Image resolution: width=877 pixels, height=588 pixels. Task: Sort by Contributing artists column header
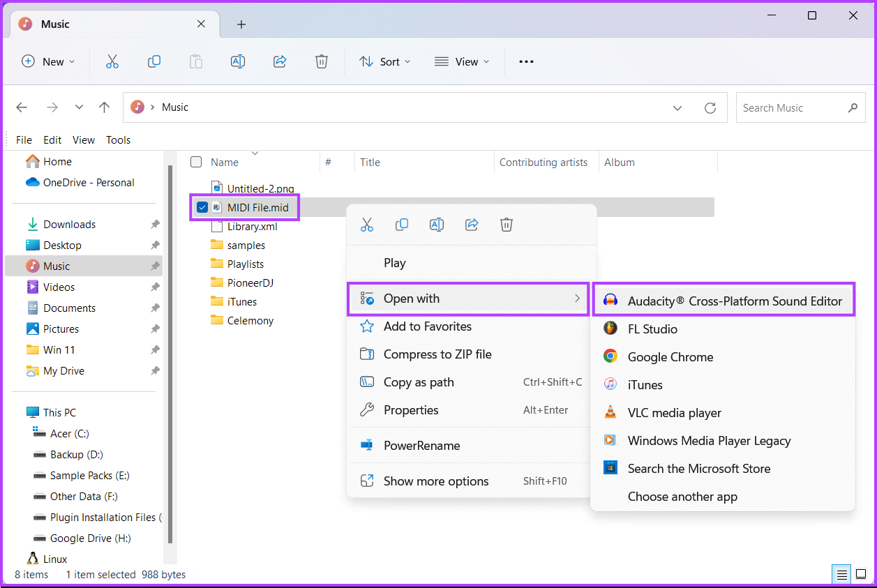coord(546,162)
